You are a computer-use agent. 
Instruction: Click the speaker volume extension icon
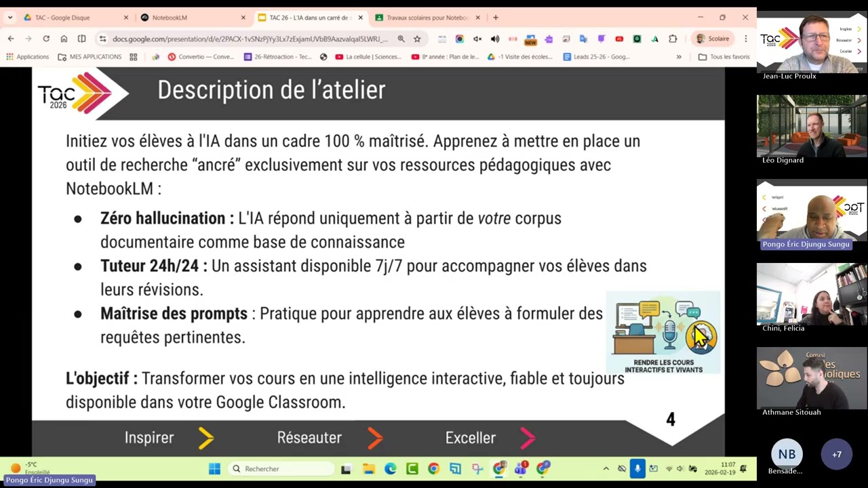[x=495, y=39]
